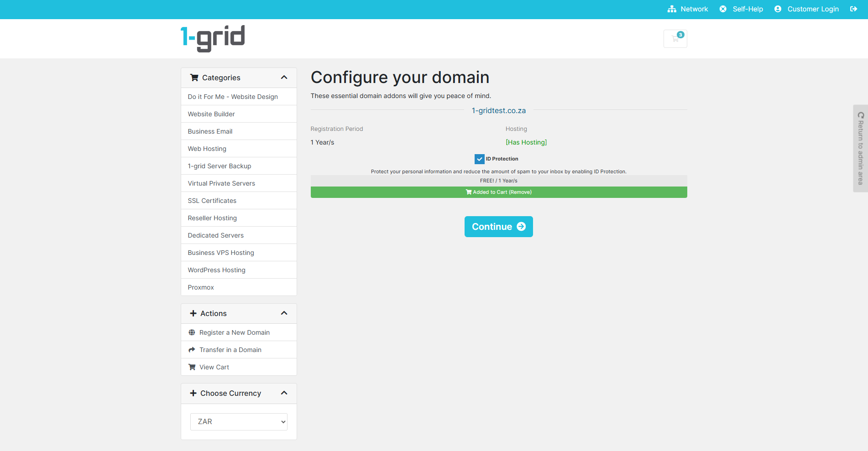
Task: Open the shopping cart icon with badge
Action: point(675,39)
